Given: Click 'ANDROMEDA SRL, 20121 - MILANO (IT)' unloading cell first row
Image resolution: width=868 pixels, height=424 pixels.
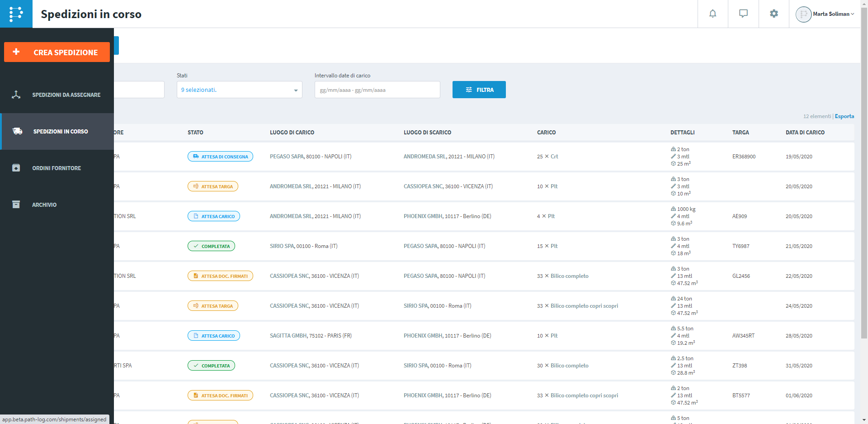Looking at the screenshot, I should point(449,157).
